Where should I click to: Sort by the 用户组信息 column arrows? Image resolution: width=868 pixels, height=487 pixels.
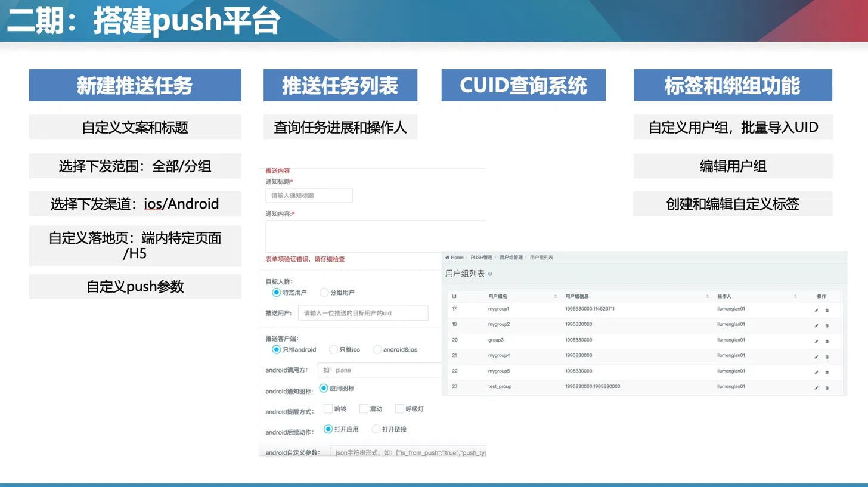(x=708, y=296)
